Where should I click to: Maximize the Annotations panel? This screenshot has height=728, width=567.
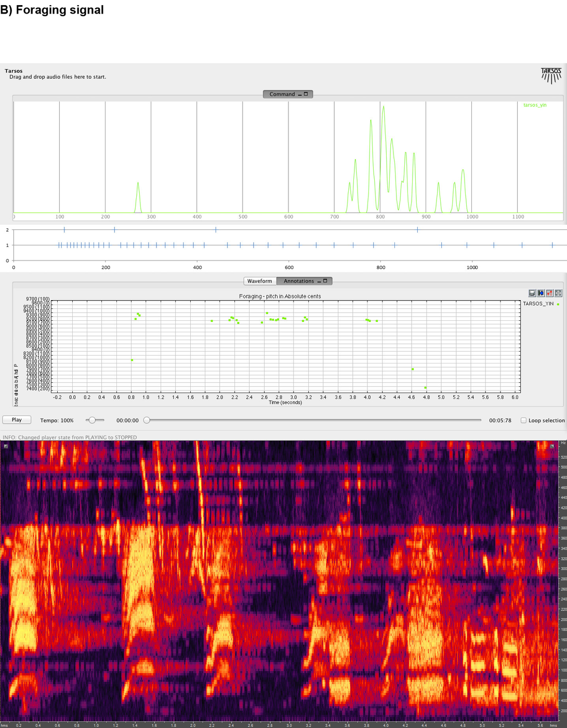click(x=325, y=281)
